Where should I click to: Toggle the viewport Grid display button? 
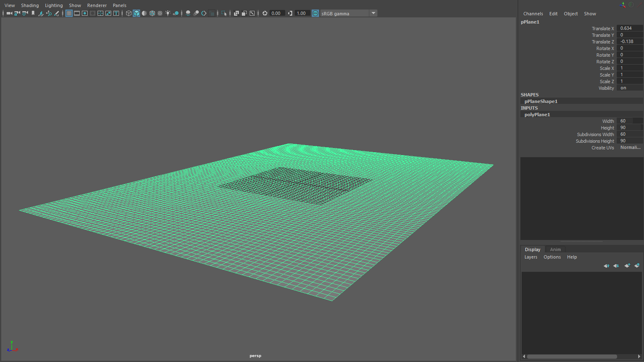point(69,13)
